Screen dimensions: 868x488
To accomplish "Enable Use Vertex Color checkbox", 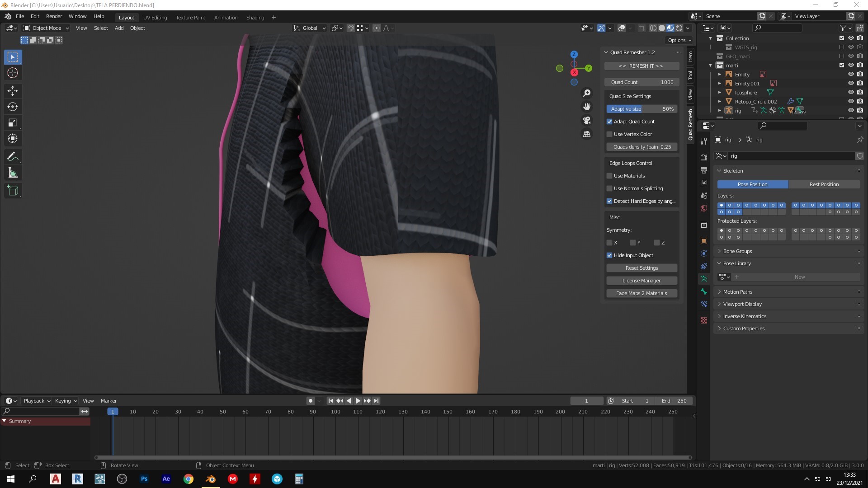I will tap(609, 134).
